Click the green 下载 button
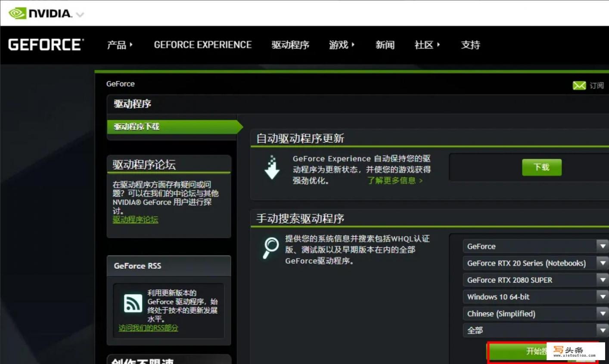The image size is (609, 364). click(x=542, y=167)
